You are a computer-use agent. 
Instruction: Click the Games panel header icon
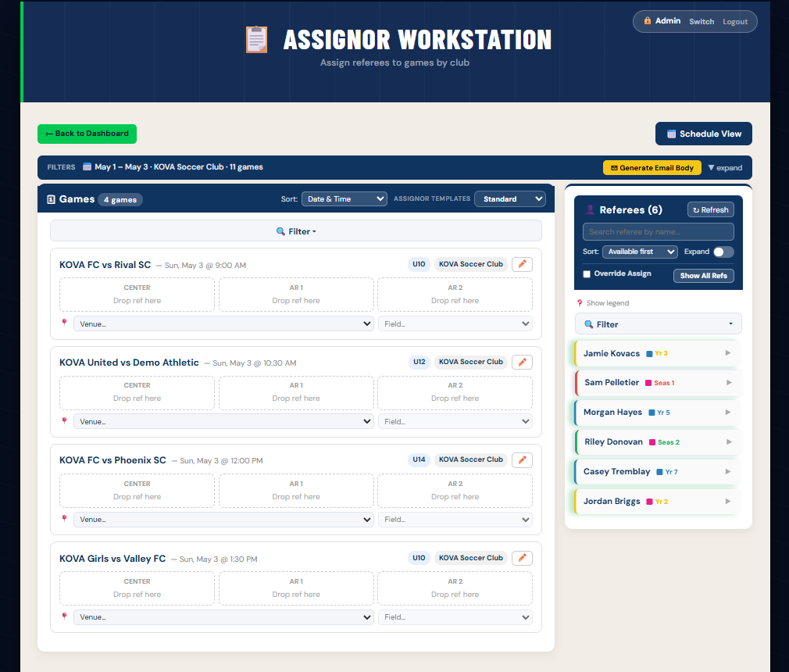coord(51,199)
